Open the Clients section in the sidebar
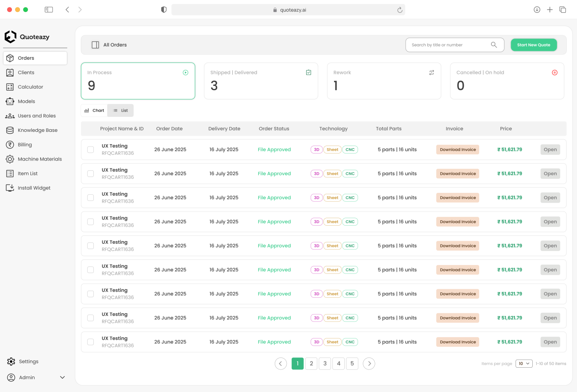 pyautogui.click(x=26, y=73)
